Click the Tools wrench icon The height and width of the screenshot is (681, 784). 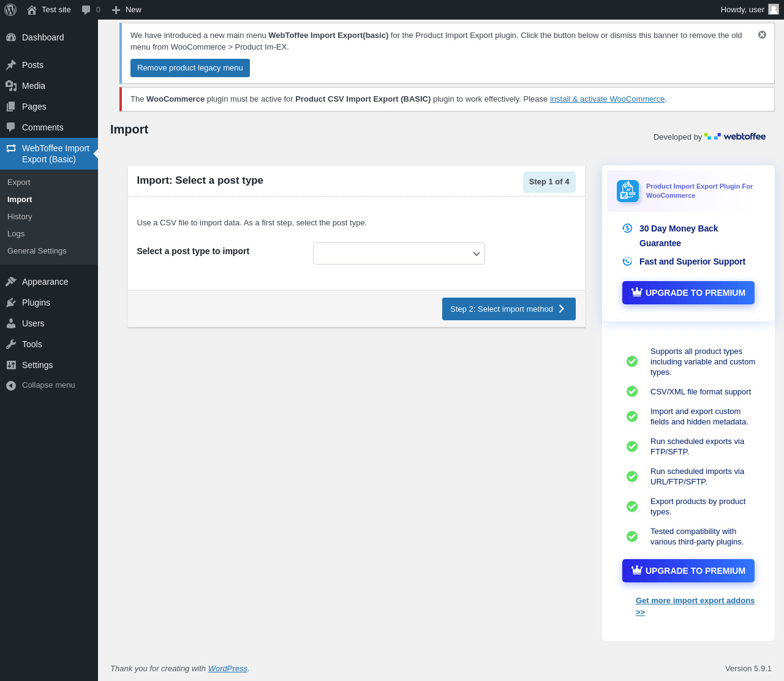[x=11, y=344]
